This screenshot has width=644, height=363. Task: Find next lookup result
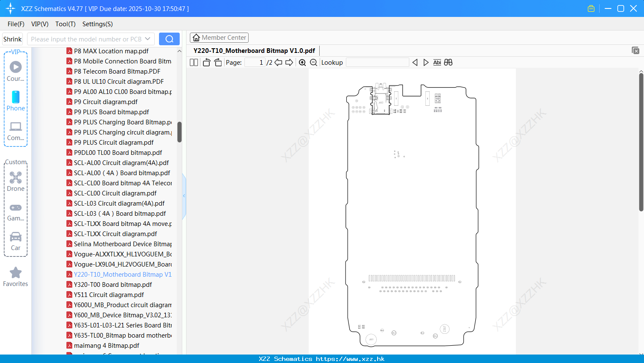426,62
